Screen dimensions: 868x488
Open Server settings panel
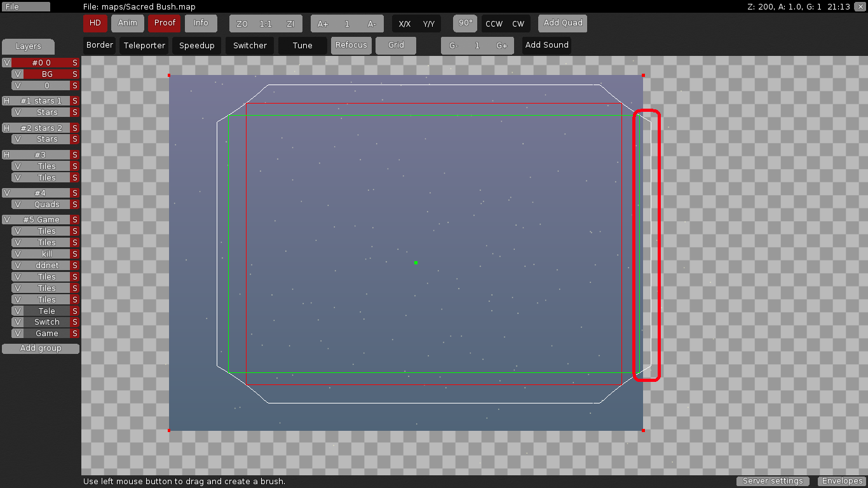click(x=773, y=481)
